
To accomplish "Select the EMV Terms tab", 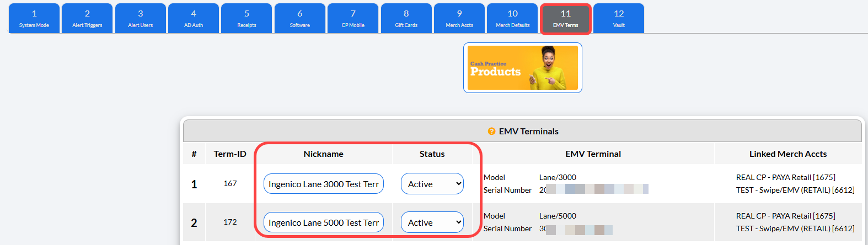I will pyautogui.click(x=566, y=19).
